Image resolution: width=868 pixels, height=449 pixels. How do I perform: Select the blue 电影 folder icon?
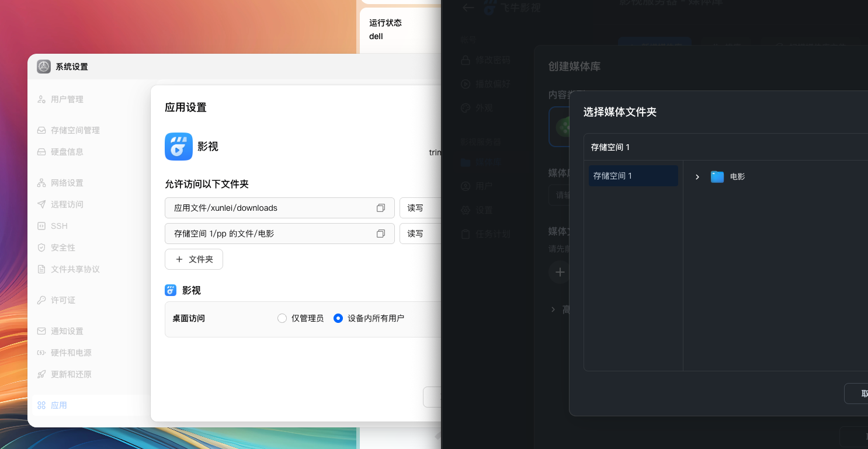click(x=717, y=176)
